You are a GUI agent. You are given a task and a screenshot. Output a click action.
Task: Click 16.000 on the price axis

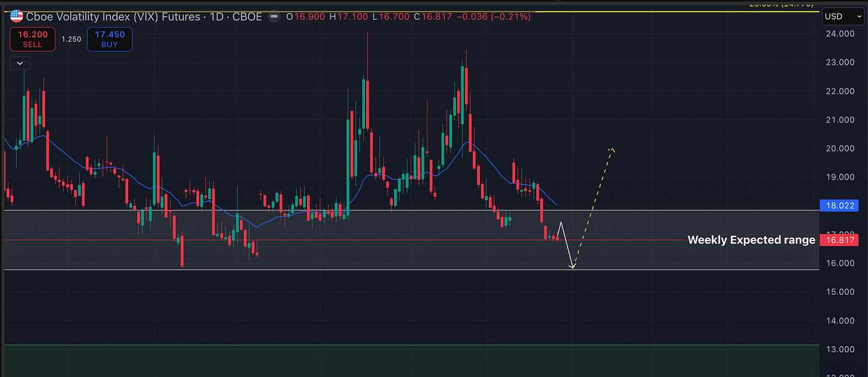[841, 263]
